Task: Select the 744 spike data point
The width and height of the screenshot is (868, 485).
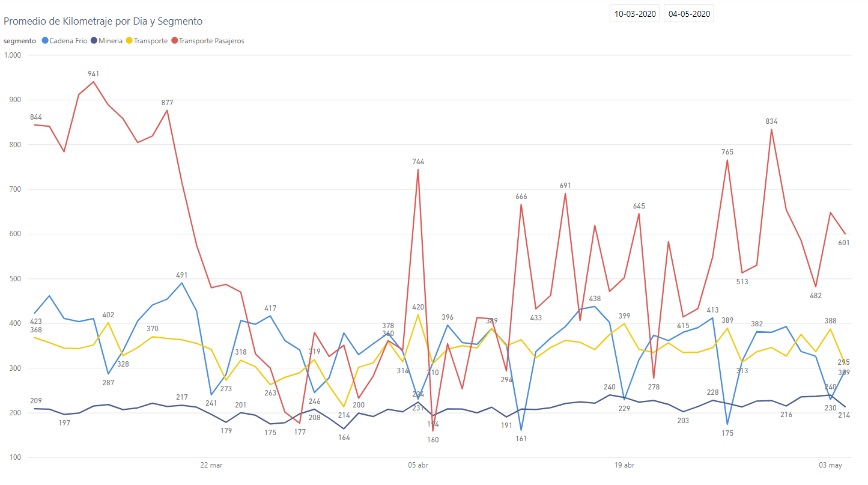Action: [x=418, y=169]
